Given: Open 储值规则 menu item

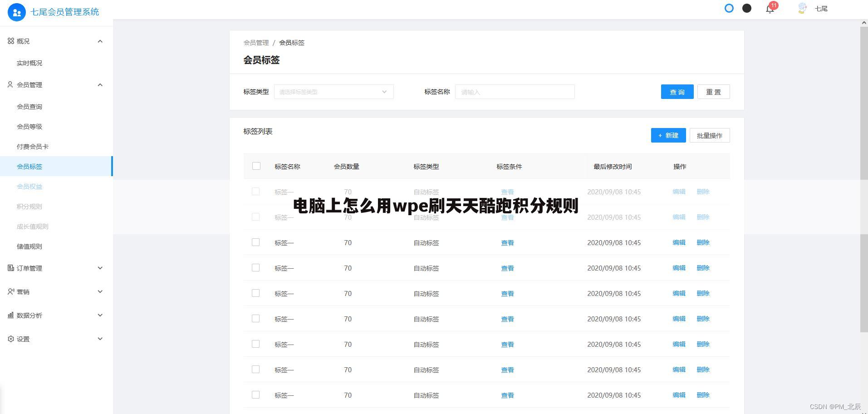Looking at the screenshot, I should click(29, 246).
